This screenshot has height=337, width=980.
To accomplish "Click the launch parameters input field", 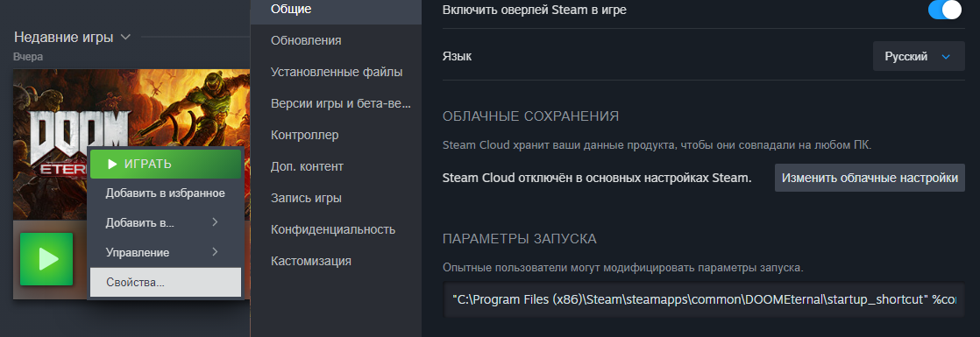I will 704,299.
